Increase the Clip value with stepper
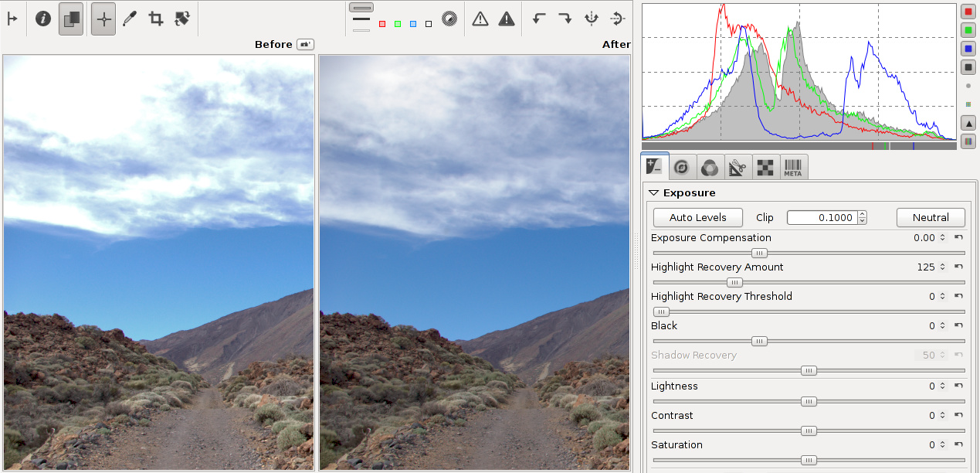This screenshot has height=473, width=980. click(x=862, y=214)
